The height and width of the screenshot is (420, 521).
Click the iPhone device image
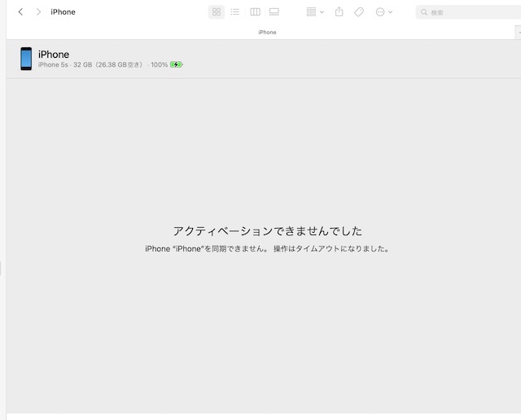pos(26,59)
